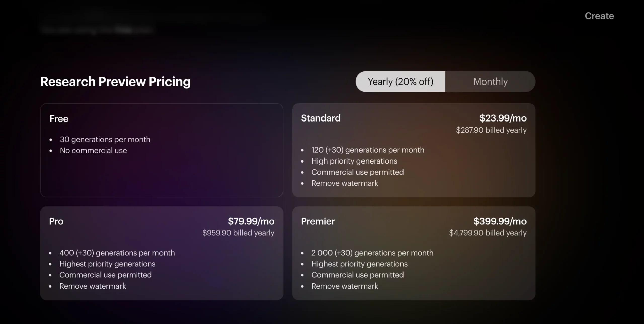Select the Standard plan title
644x324 pixels.
pos(320,118)
